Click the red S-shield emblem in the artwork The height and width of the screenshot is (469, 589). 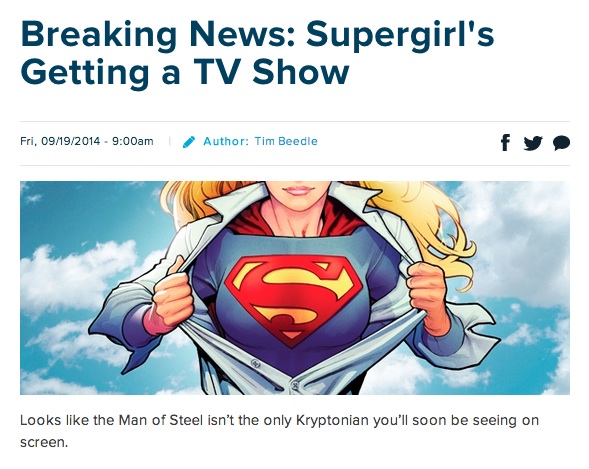293,300
